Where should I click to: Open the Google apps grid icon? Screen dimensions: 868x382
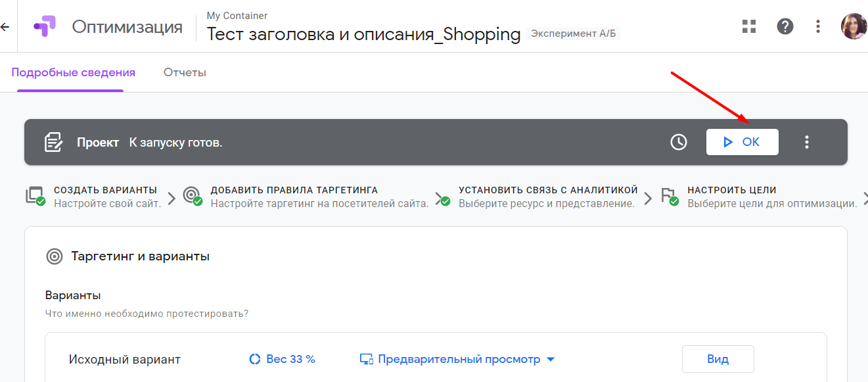click(x=749, y=26)
